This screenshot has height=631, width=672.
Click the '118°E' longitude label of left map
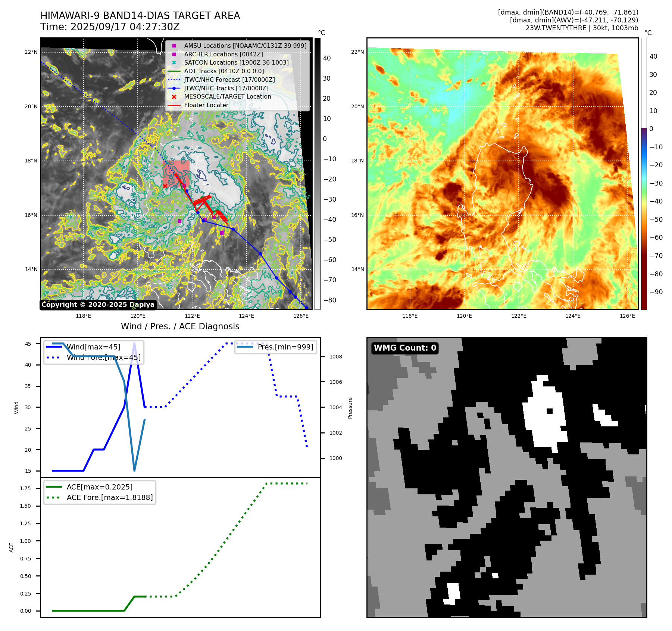84,316
